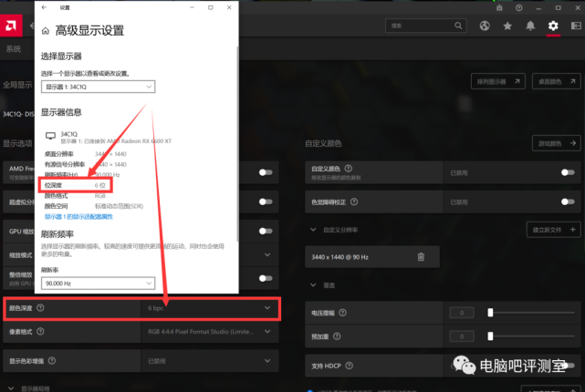Viewport: 585px width, 392px height.
Task: Expand the 显示器规格 section
Action: click(x=11, y=388)
